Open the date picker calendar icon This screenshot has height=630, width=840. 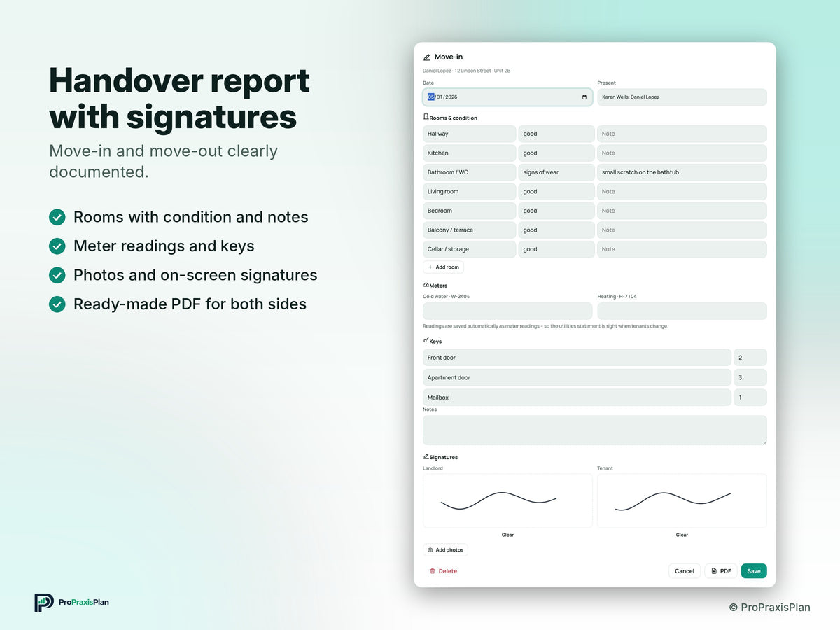(584, 97)
